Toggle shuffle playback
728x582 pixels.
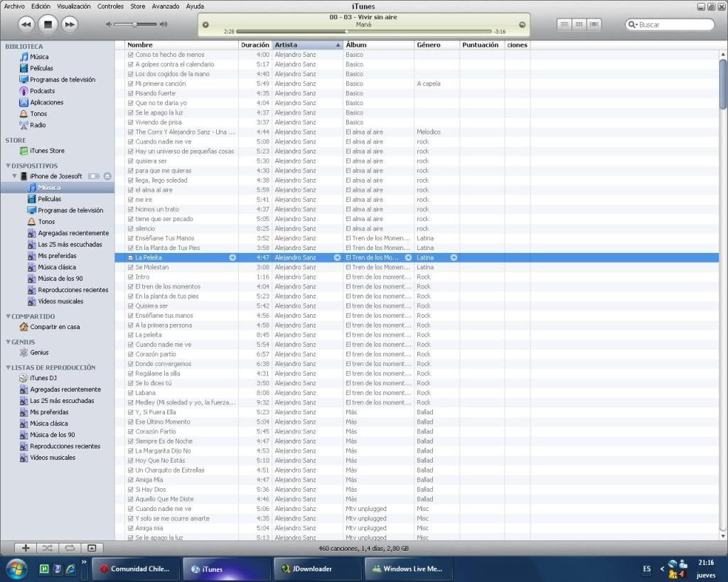pyautogui.click(x=48, y=548)
